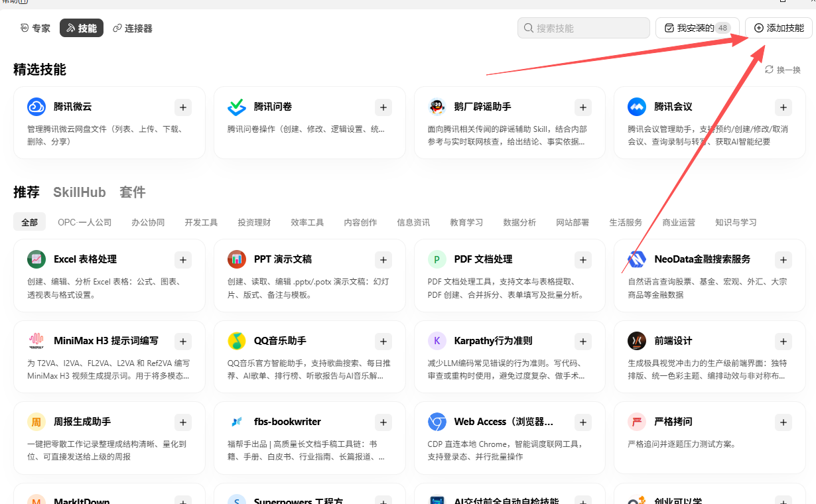816x504 pixels.
Task: Filter skills by 效率工具 category
Action: [307, 222]
